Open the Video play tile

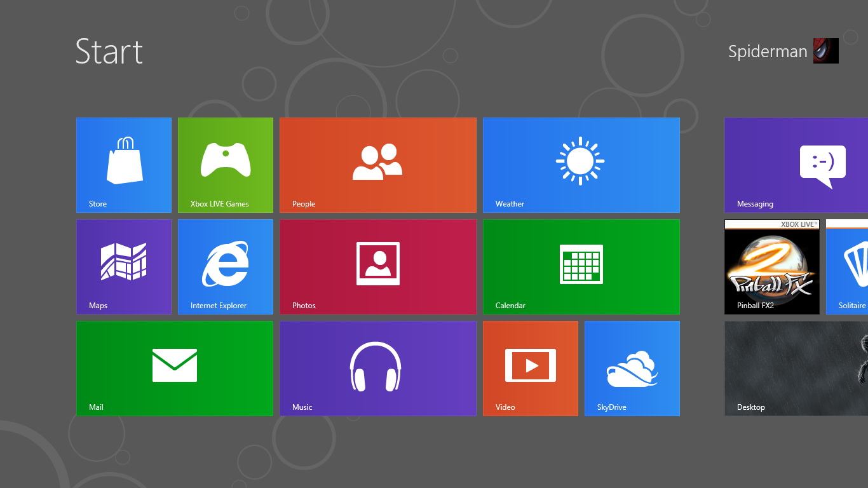(x=531, y=369)
